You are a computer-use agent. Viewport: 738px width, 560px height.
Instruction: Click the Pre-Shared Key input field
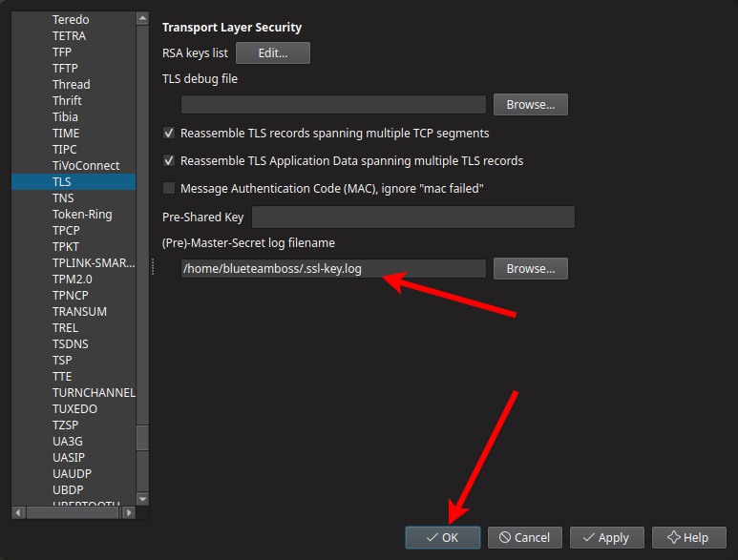[x=412, y=218]
